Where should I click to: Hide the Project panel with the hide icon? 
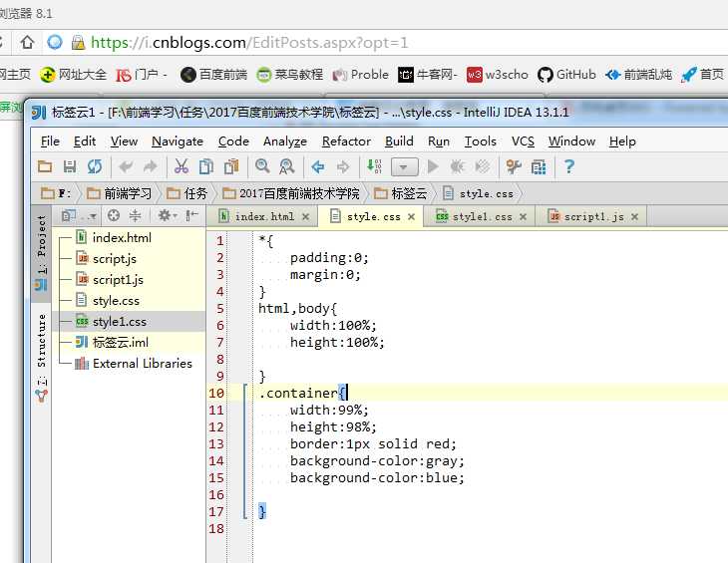tap(191, 215)
